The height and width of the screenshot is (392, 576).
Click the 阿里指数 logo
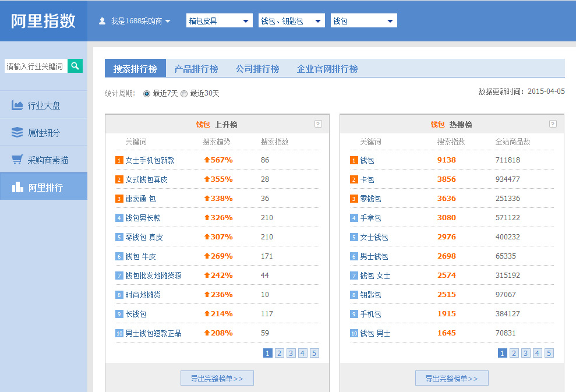coord(43,21)
